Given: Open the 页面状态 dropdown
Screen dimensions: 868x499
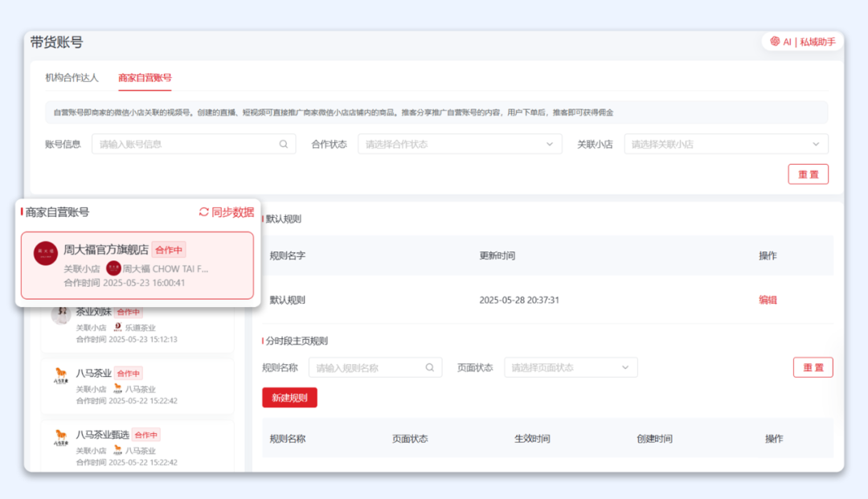Looking at the screenshot, I should click(571, 368).
